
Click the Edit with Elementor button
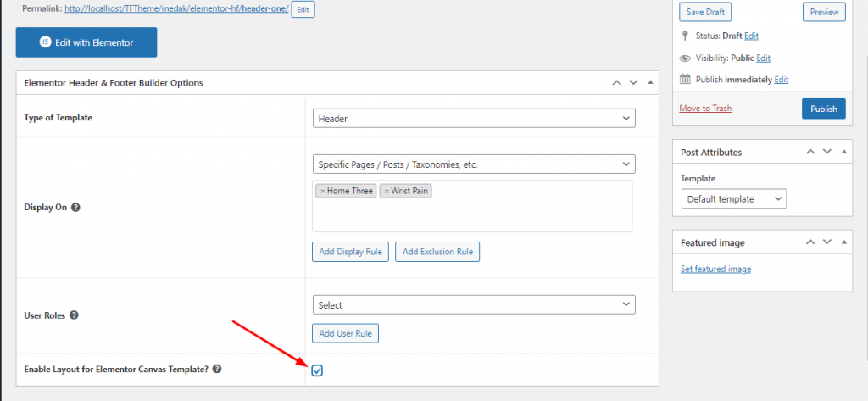pos(86,42)
